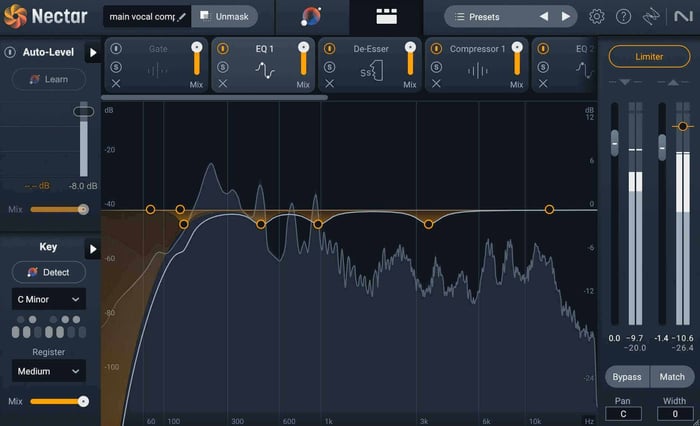
Task: Click the Key Detect button
Action: (49, 272)
